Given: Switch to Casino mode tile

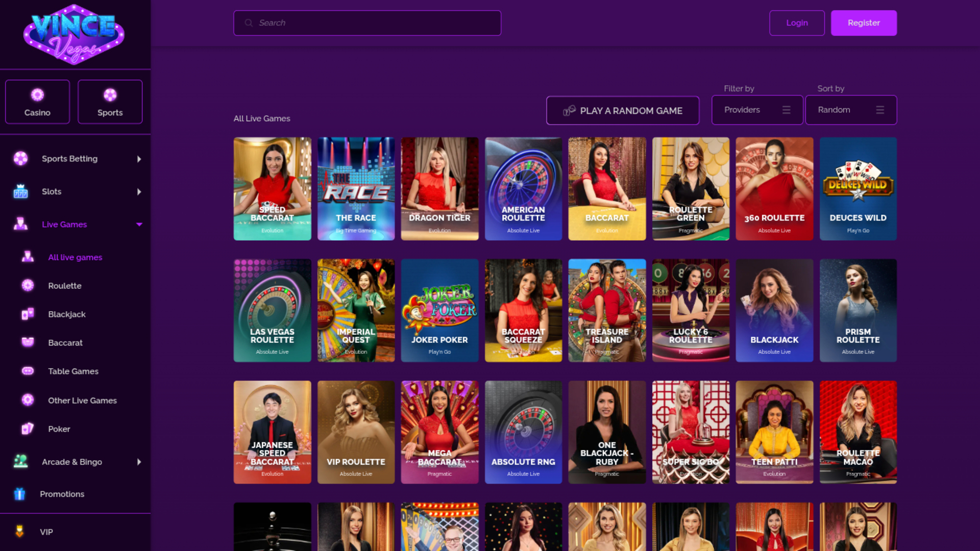Looking at the screenshot, I should [37, 102].
